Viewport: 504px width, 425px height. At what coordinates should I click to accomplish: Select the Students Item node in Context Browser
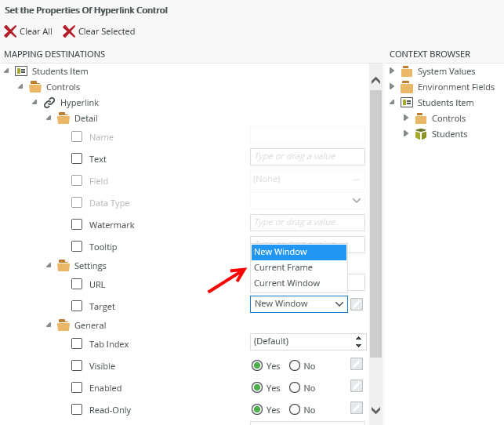(x=445, y=103)
